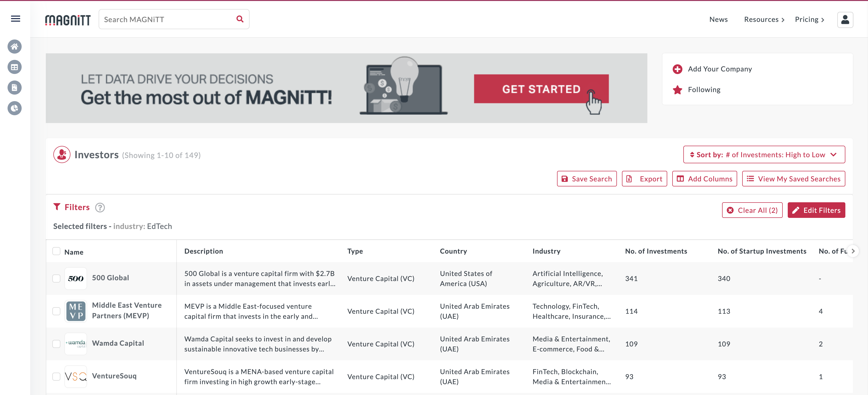Screen dimensions: 868x395
Task: Open the MEVP logo thumbnail
Action: (75, 311)
